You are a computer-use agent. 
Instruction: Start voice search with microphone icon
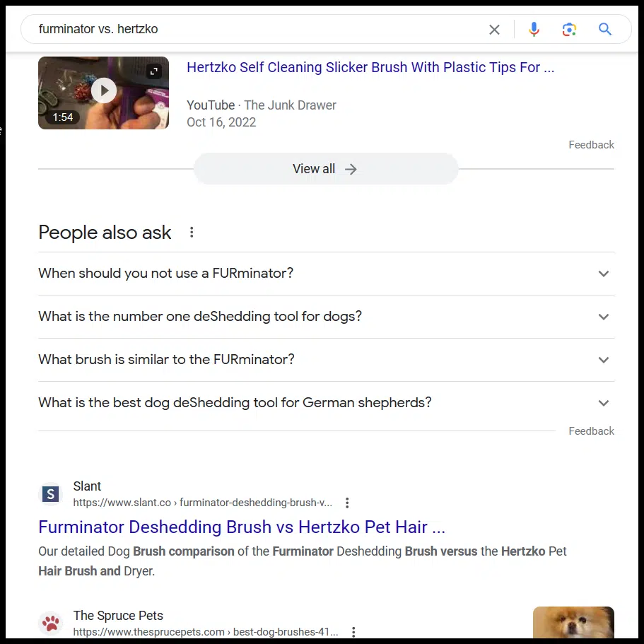point(534,30)
